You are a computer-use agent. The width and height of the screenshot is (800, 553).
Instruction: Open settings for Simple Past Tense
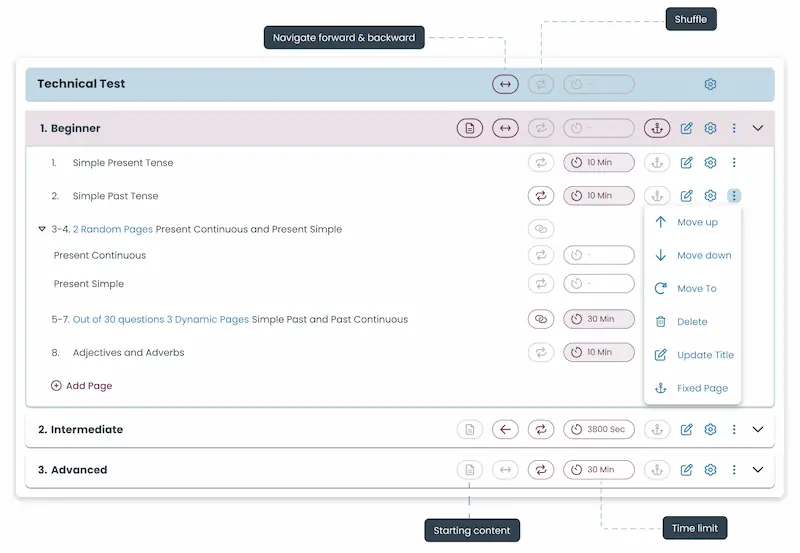pos(710,195)
